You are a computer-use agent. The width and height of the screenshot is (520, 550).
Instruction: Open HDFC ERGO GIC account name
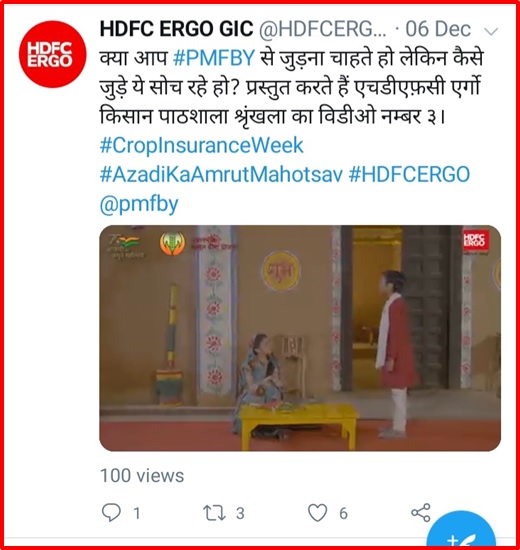tap(176, 29)
